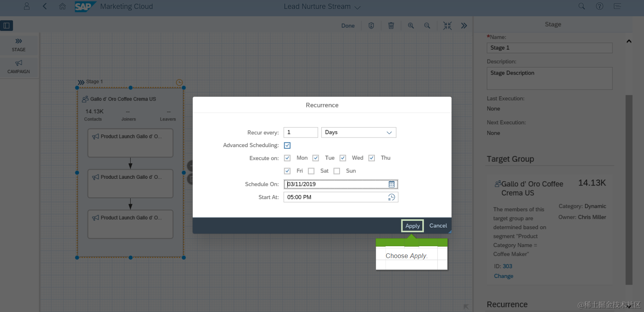This screenshot has height=312, width=644.
Task: Uncheck the Fri checkbox
Action: click(x=287, y=171)
